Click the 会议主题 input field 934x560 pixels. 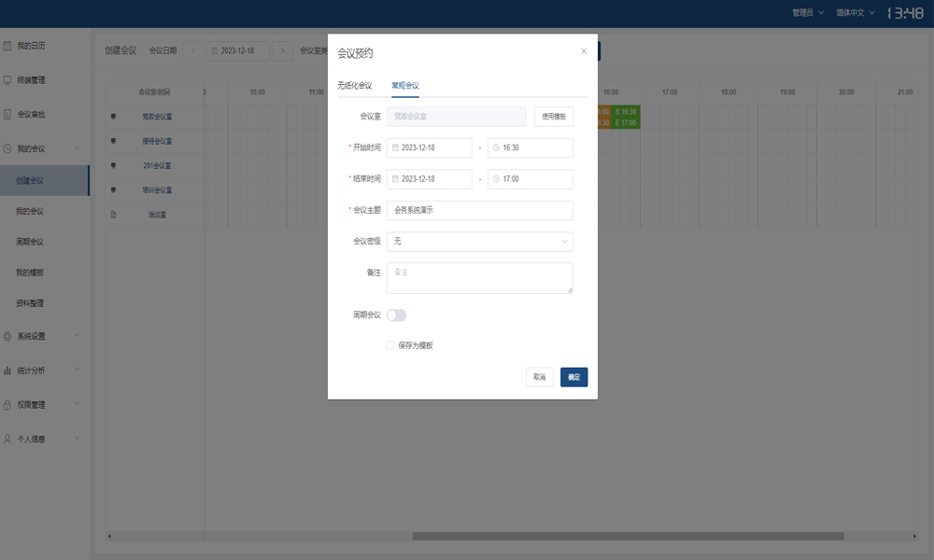pos(479,211)
